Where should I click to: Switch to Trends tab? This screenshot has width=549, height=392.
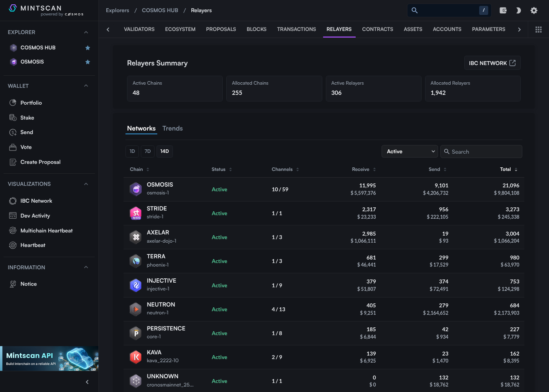pyautogui.click(x=173, y=129)
